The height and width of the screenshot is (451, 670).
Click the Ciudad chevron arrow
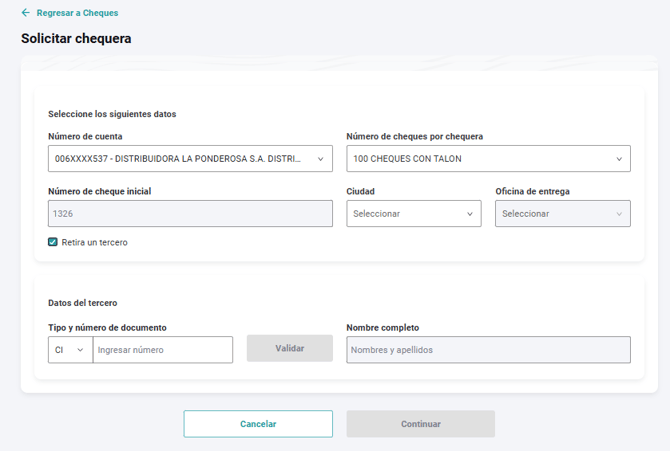pos(470,213)
